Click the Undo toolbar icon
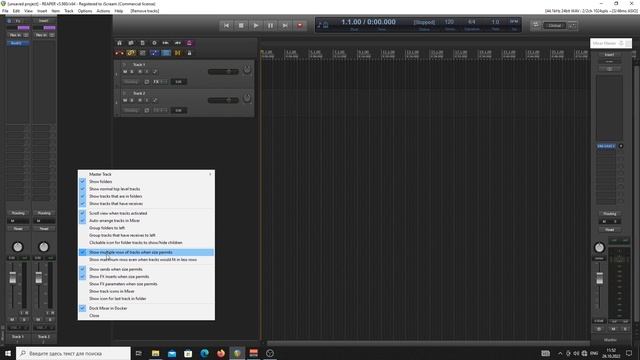This screenshot has height=360, width=640. pyautogui.click(x=166, y=43)
